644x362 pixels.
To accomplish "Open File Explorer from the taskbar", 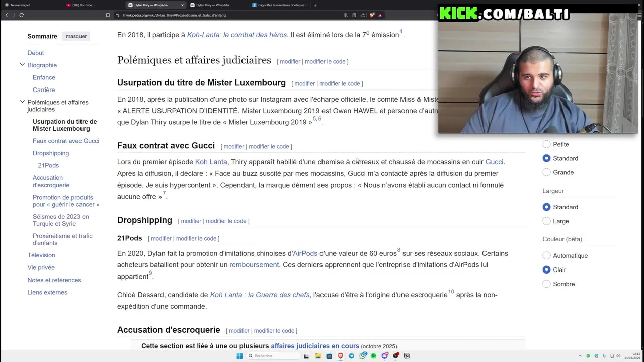I will coord(318,356).
